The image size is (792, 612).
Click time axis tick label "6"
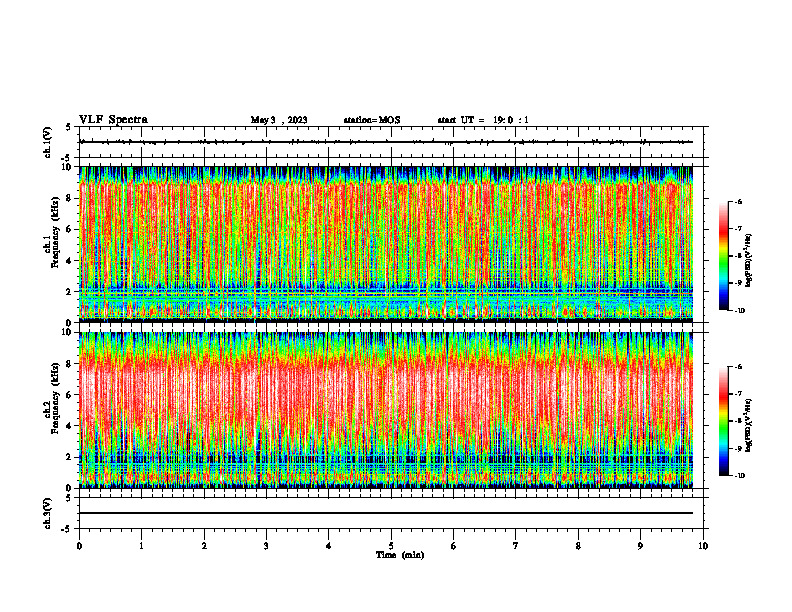click(x=454, y=546)
